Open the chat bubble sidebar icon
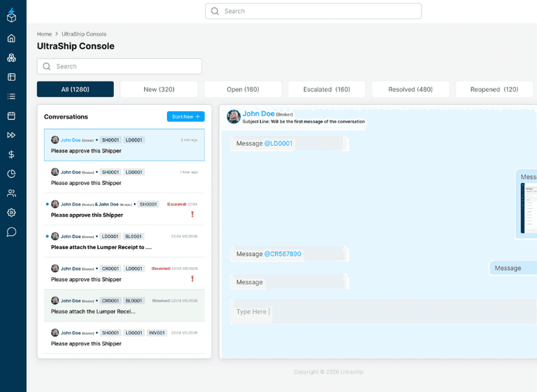Image resolution: width=537 pixels, height=392 pixels. tap(11, 232)
